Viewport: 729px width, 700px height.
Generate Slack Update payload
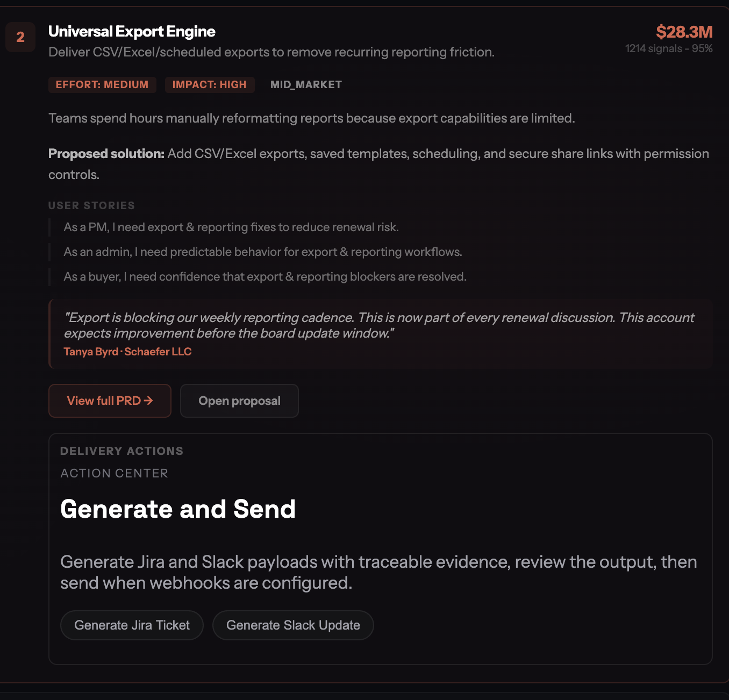click(x=293, y=625)
